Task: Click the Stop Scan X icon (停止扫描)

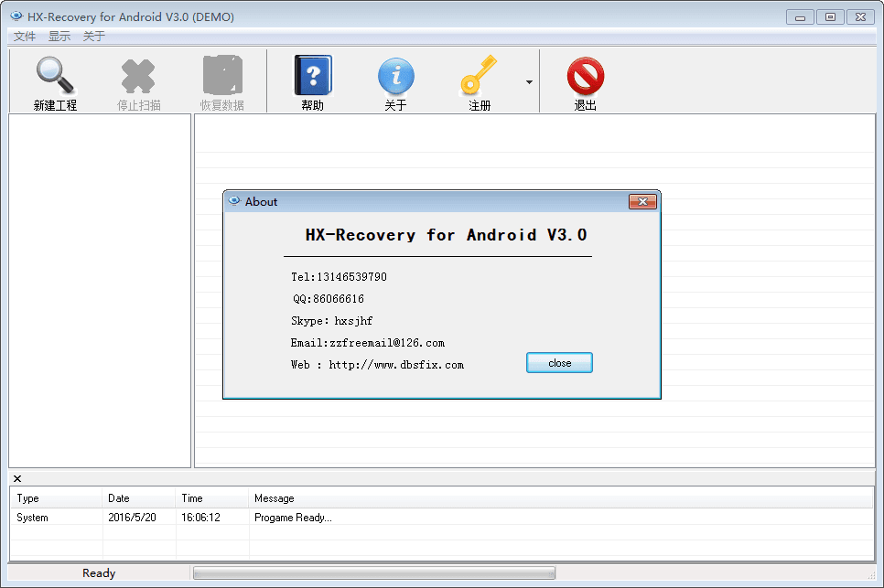Action: [138, 77]
